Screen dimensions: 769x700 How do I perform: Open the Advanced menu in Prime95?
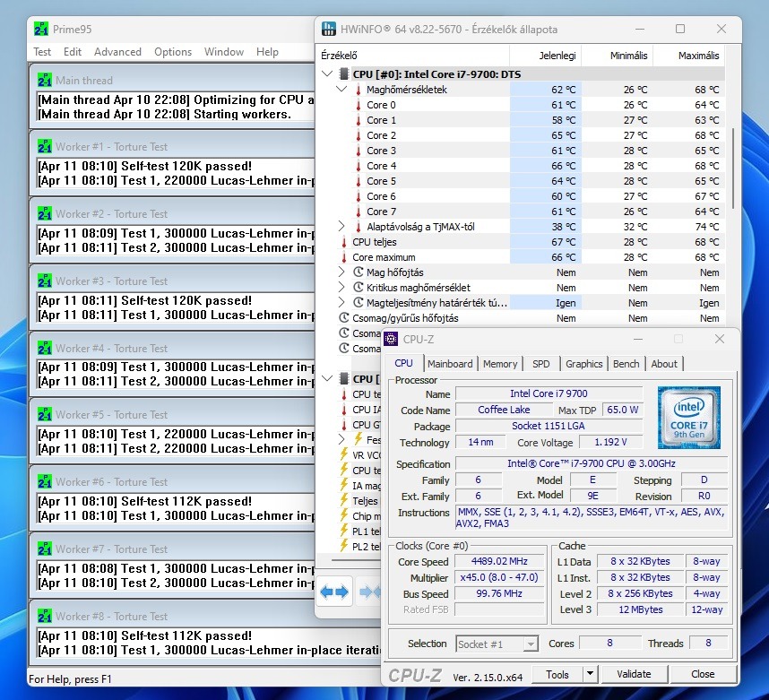117,51
